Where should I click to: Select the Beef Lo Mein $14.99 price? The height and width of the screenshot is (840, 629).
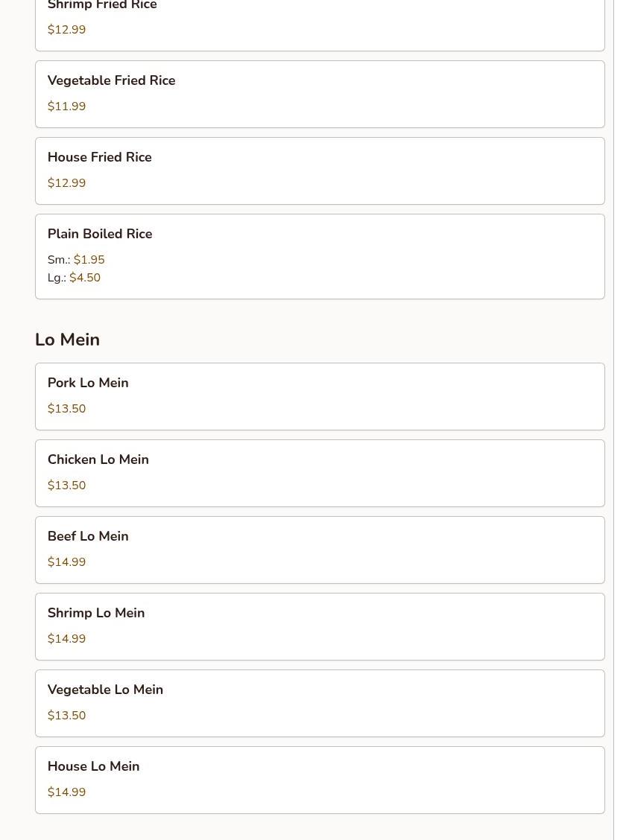point(66,562)
